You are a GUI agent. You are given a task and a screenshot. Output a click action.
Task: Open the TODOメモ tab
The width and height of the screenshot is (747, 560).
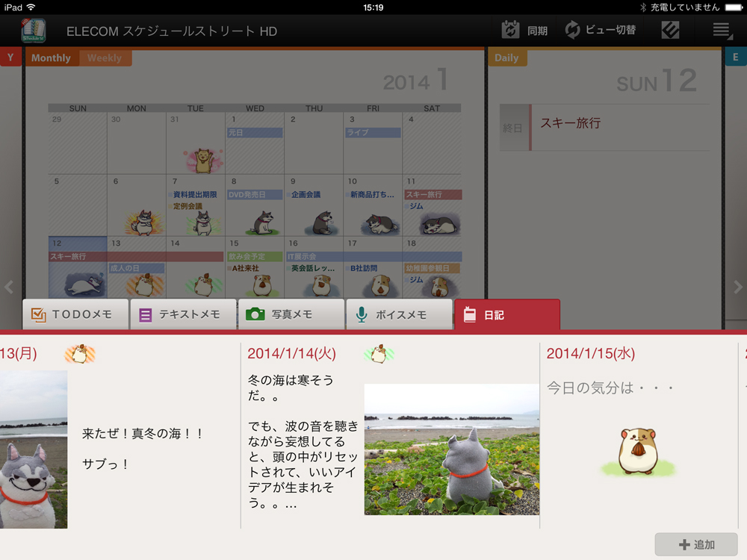point(75,314)
